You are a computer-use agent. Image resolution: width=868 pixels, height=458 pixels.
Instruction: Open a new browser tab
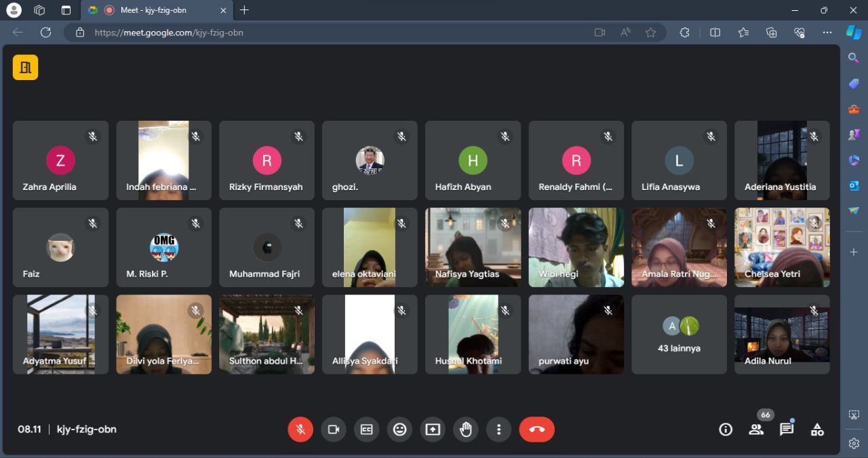pos(245,10)
